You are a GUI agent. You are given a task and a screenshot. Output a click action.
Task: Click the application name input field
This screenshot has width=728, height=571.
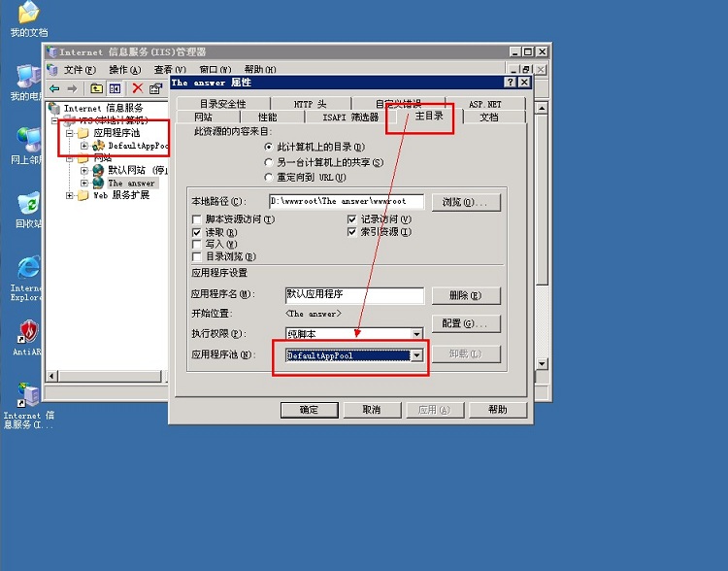point(354,294)
